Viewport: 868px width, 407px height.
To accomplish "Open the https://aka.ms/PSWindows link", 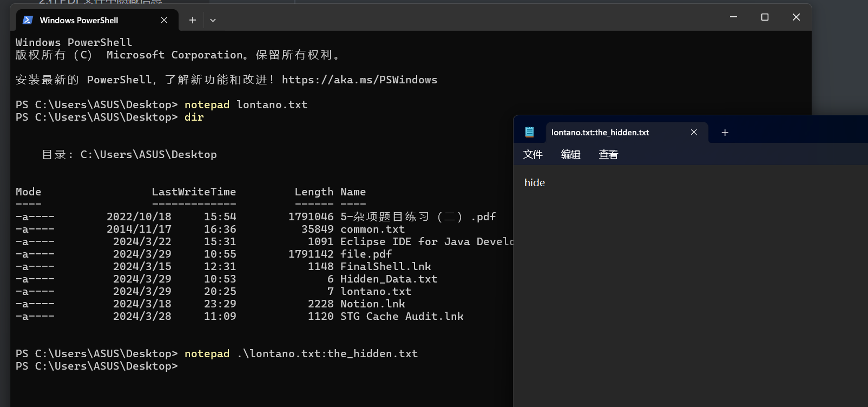I will click(359, 80).
